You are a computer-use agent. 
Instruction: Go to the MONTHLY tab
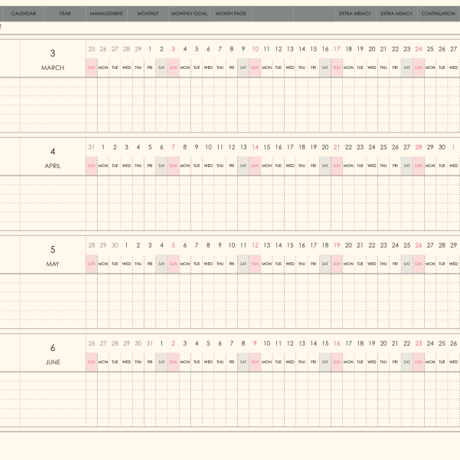(148, 14)
